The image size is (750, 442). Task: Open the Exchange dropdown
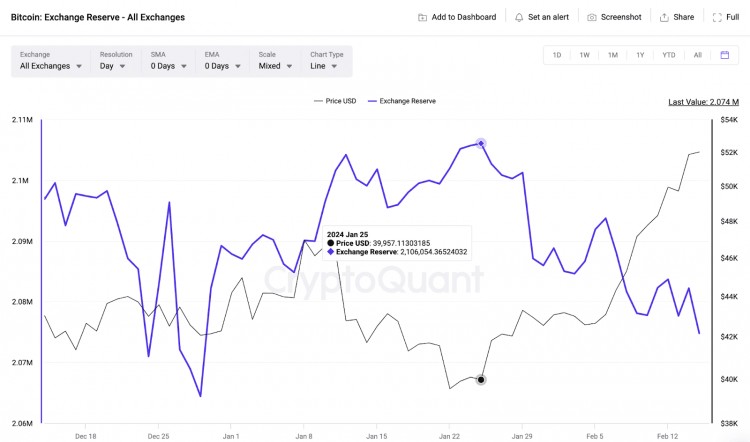[51, 66]
